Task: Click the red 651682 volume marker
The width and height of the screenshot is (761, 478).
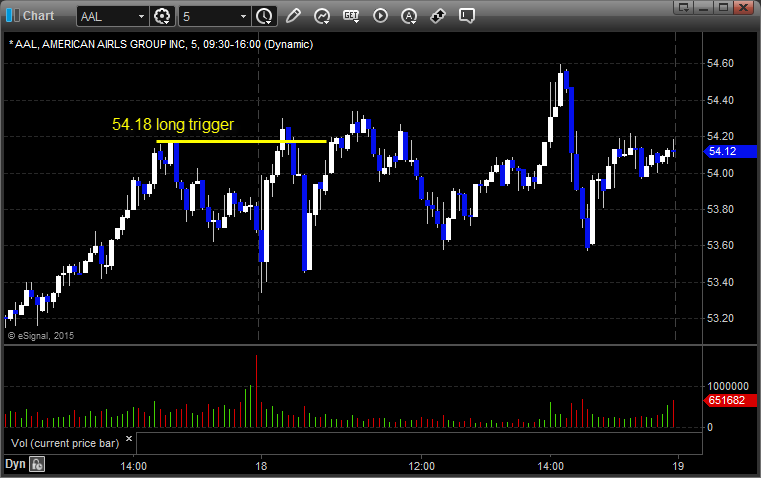Action: [730, 400]
